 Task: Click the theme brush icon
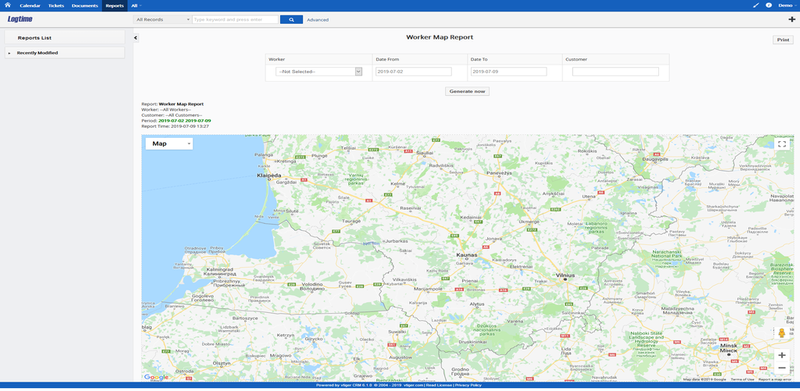point(756,5)
